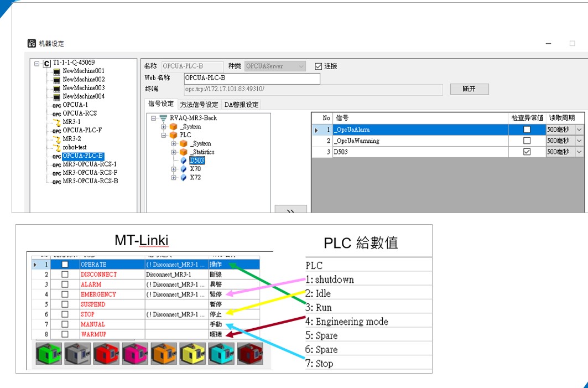Click OPC icon beside MR3-OPCUA-RCS-1

56,165
